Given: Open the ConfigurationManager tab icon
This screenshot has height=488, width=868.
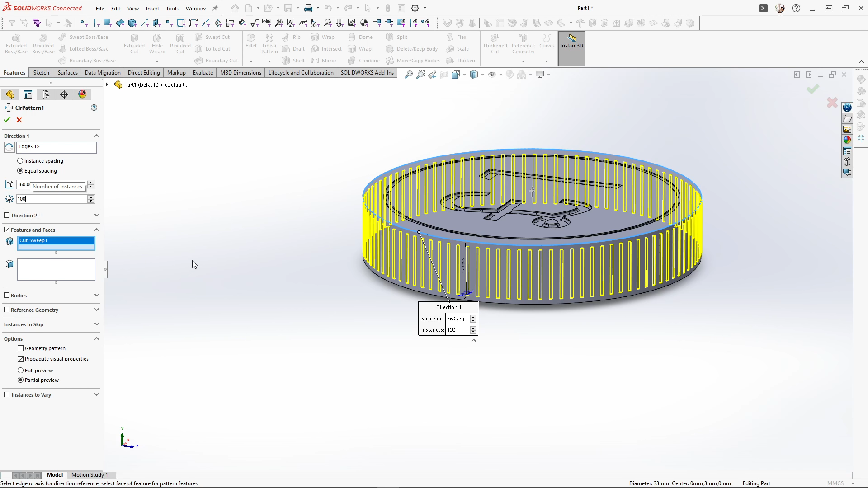Looking at the screenshot, I should click(46, 94).
